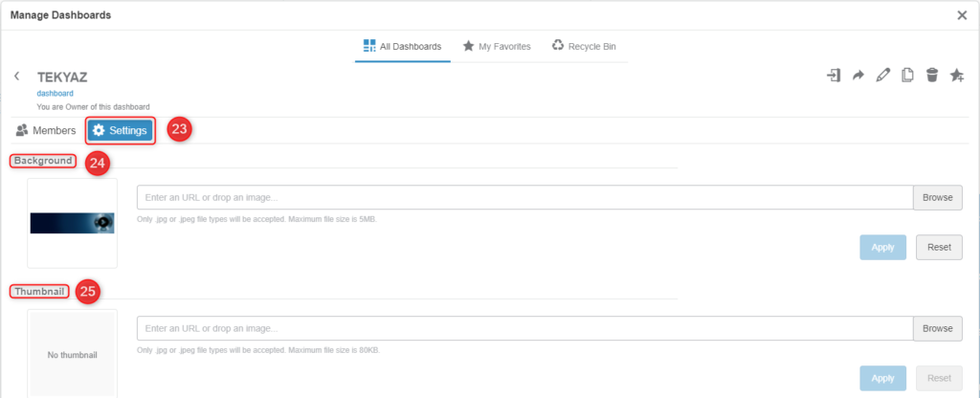Click the duplicate dashboard icon
Screen dimensions: 980x398
click(907, 76)
